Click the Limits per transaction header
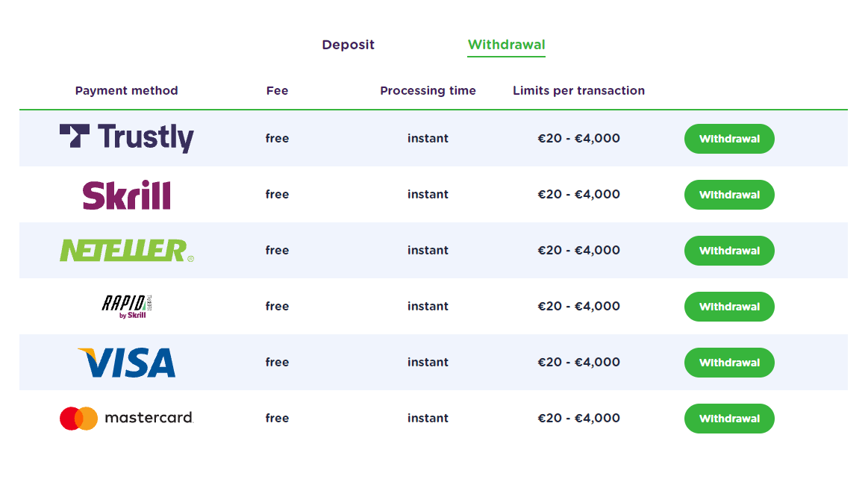This screenshot has height=479, width=868. (x=578, y=91)
